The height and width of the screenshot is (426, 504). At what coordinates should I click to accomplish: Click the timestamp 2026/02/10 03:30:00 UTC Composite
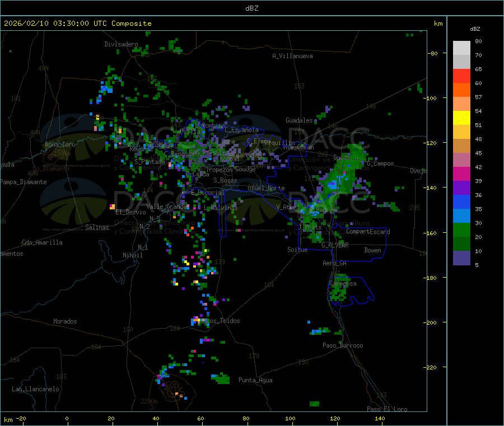click(77, 24)
